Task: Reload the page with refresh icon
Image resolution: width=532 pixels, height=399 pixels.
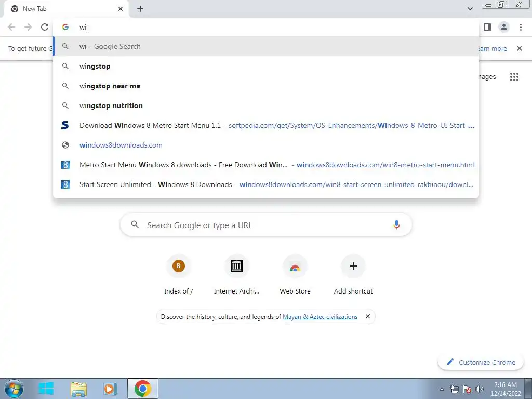Action: (45, 27)
